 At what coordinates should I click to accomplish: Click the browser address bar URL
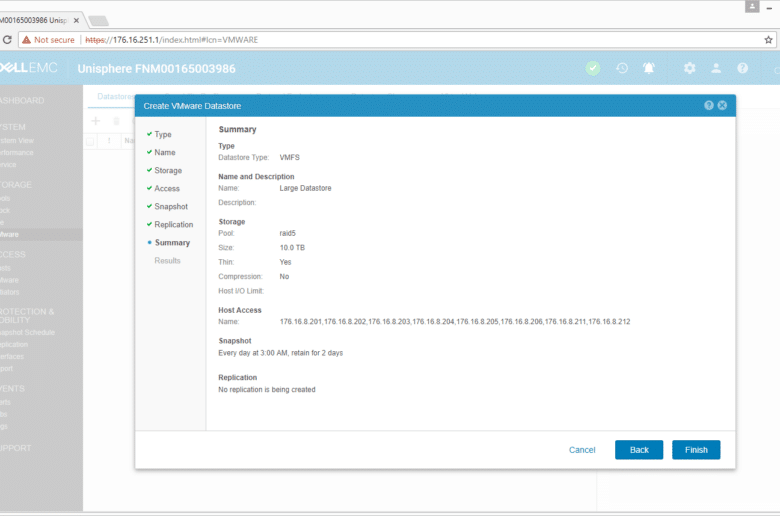172,40
